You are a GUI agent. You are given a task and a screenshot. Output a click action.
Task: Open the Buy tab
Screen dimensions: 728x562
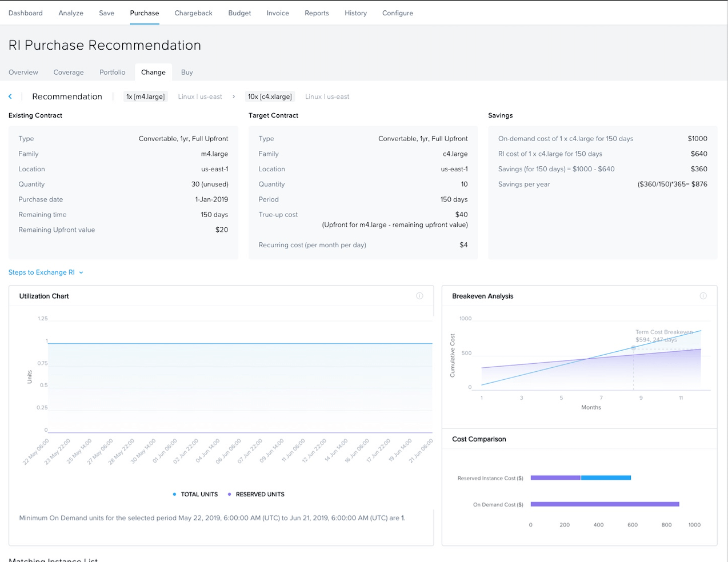pyautogui.click(x=187, y=73)
